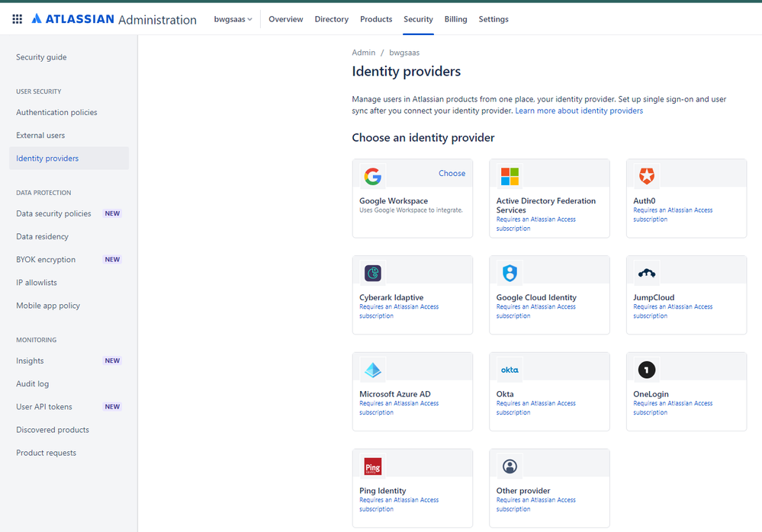Viewport: 762px width, 532px height.
Task: Open Atlassian Access subscription link under Other provider
Action: (535, 505)
